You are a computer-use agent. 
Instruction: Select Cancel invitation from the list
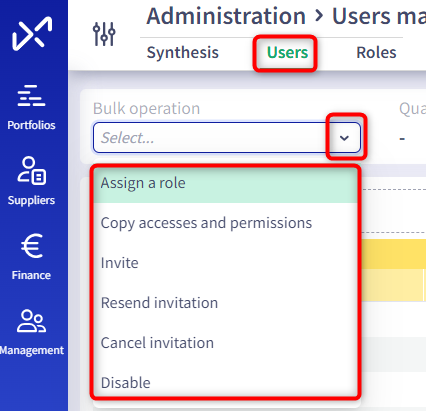click(225, 343)
